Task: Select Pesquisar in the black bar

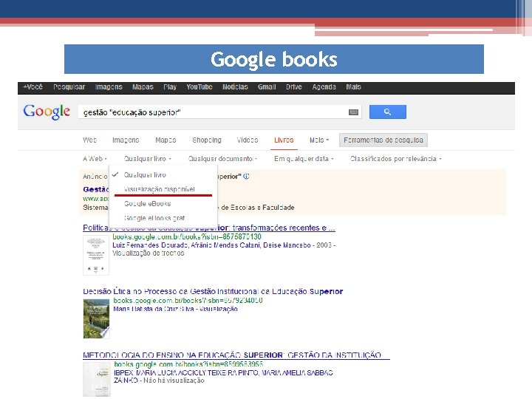Action: [69, 87]
